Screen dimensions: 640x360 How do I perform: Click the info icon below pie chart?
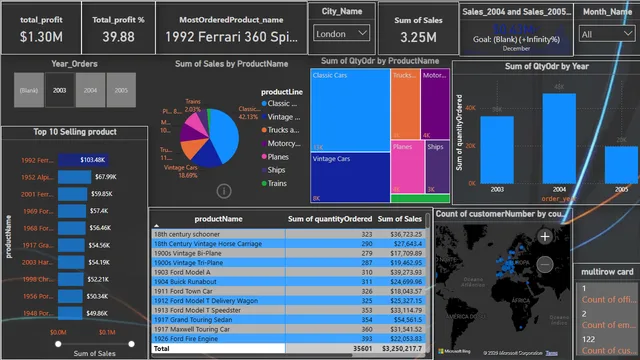224,191
